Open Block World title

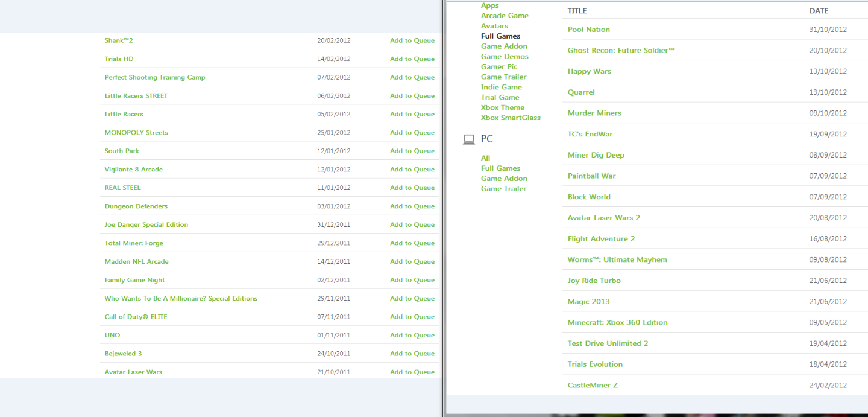pos(589,197)
